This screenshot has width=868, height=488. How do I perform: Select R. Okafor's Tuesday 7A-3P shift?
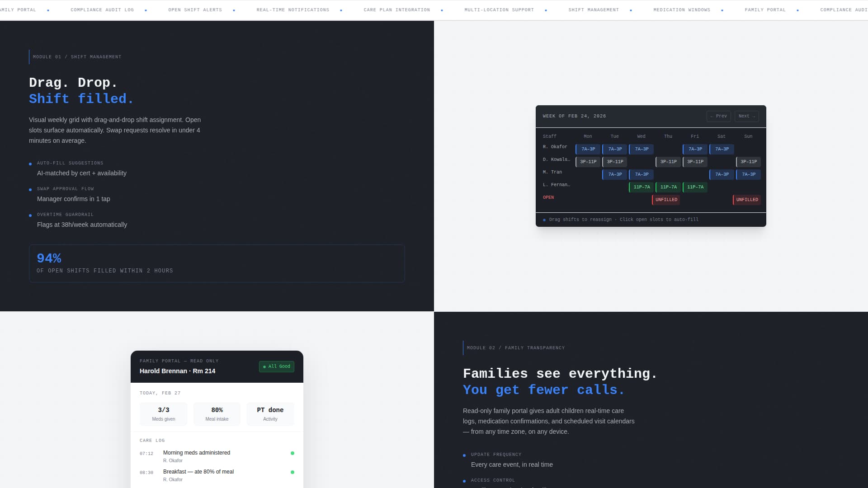pos(614,149)
